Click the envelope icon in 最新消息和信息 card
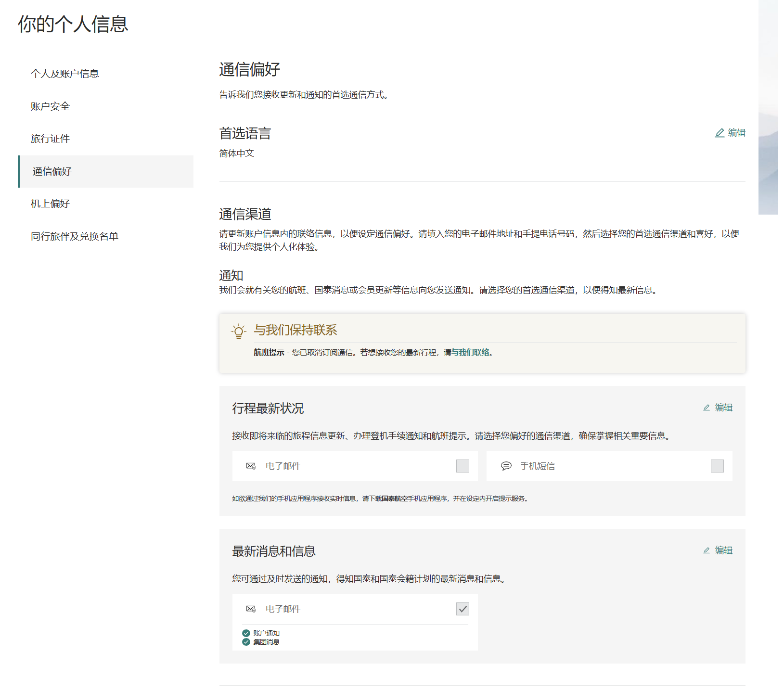Image resolution: width=784 pixels, height=690 pixels. pyautogui.click(x=250, y=608)
